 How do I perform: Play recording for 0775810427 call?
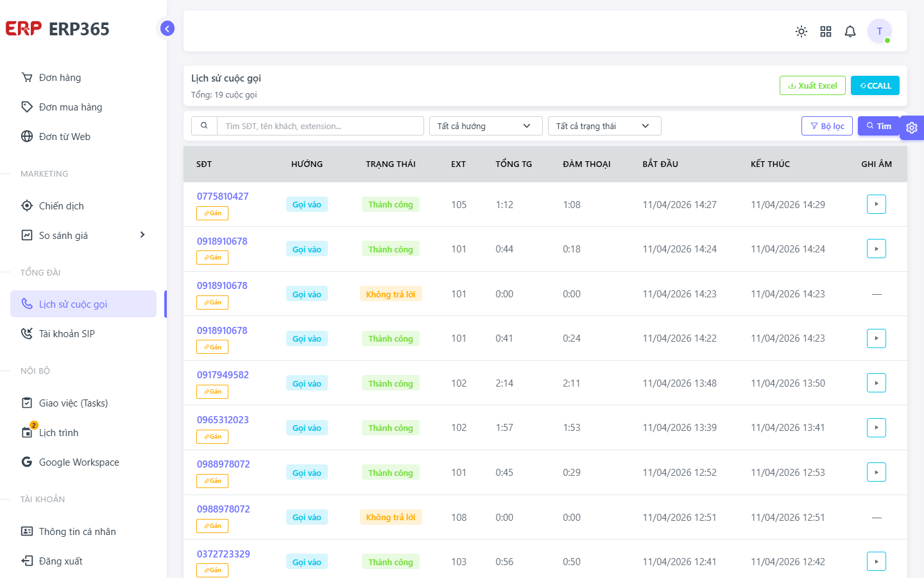(x=877, y=204)
